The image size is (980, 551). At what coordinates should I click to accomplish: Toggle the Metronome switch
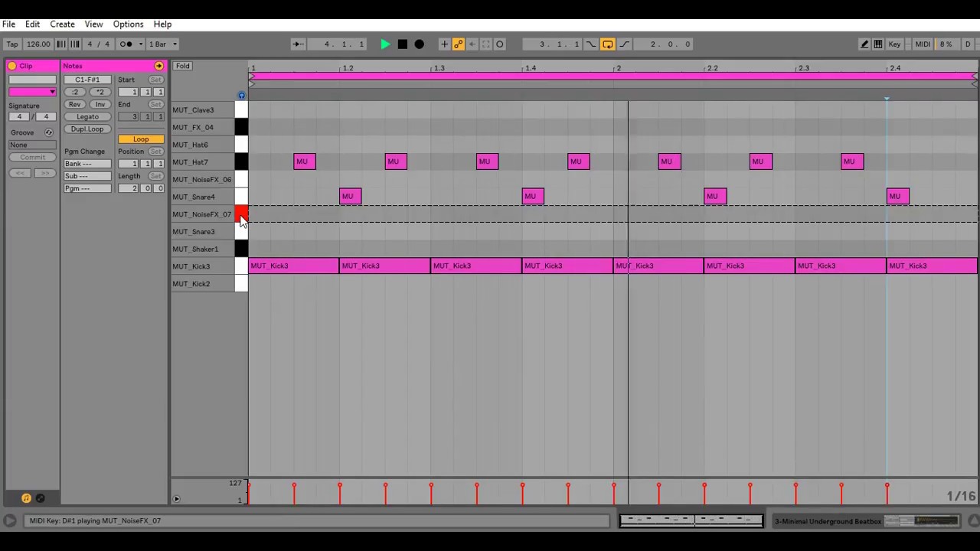tap(126, 44)
